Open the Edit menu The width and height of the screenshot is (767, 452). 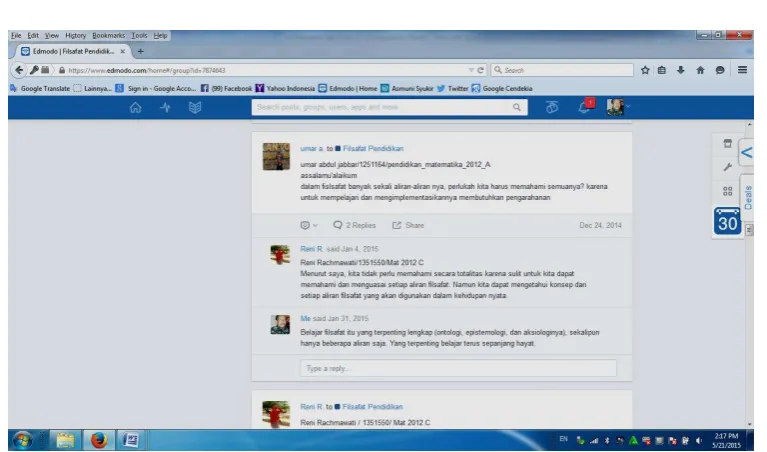pos(33,36)
